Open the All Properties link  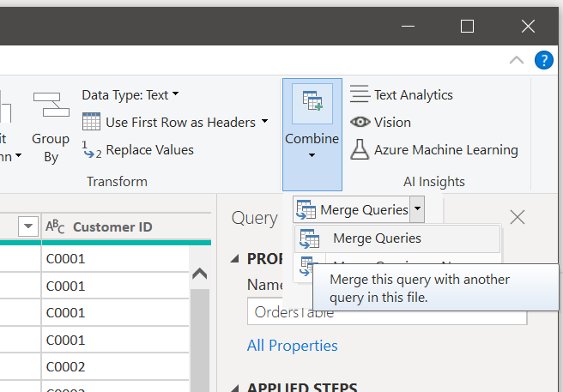pyautogui.click(x=292, y=346)
